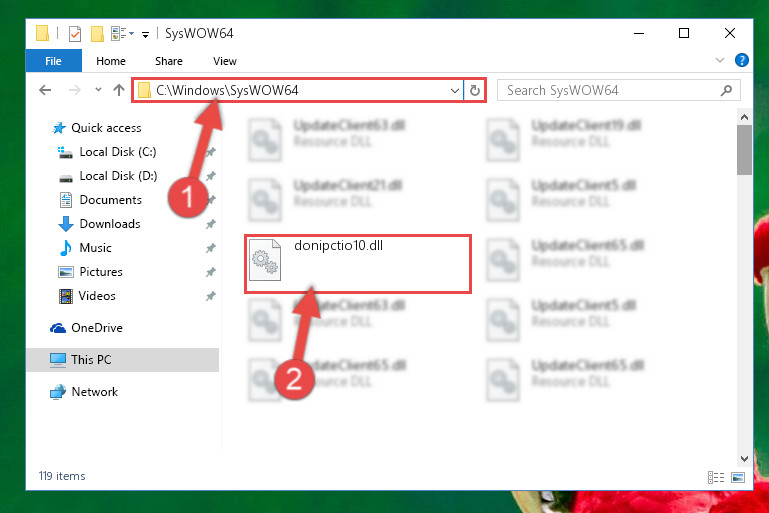This screenshot has width=769, height=513.
Task: Select Network in navigation pane
Action: pos(95,392)
